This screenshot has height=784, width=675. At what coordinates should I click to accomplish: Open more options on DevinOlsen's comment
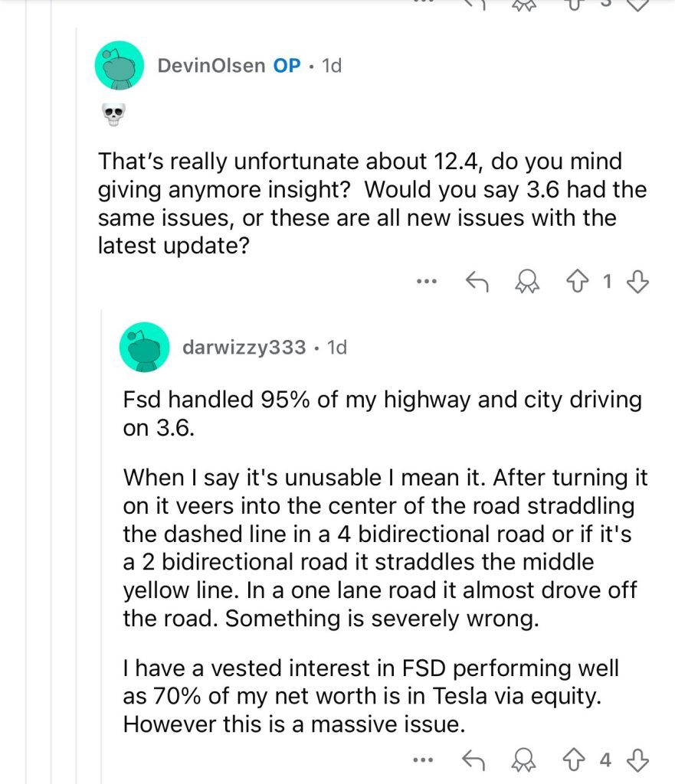pyautogui.click(x=425, y=283)
